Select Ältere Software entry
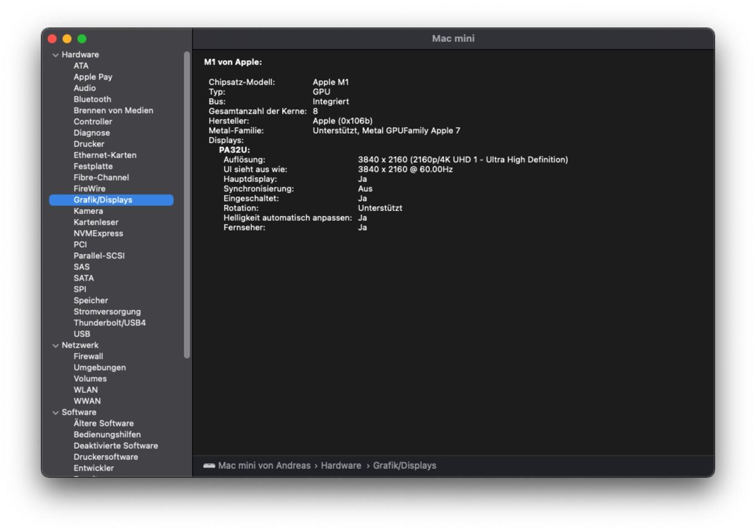Image resolution: width=756 pixels, height=532 pixels. [103, 423]
